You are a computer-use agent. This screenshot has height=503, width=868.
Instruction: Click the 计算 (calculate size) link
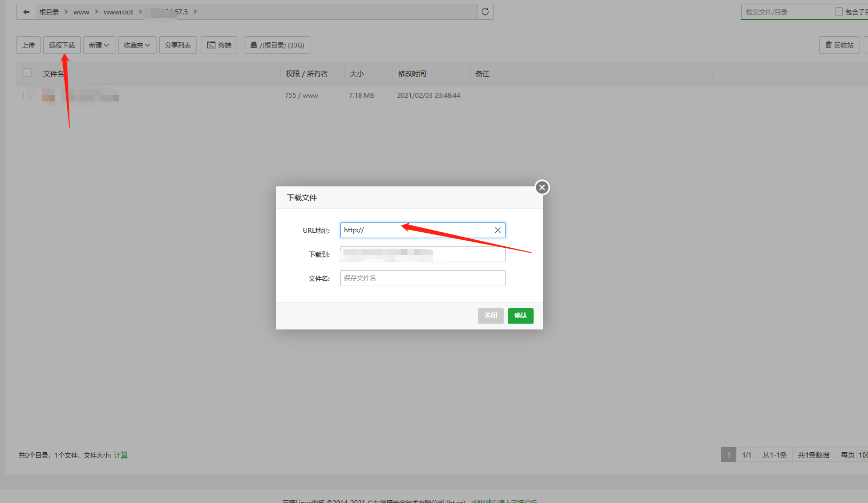(x=121, y=455)
